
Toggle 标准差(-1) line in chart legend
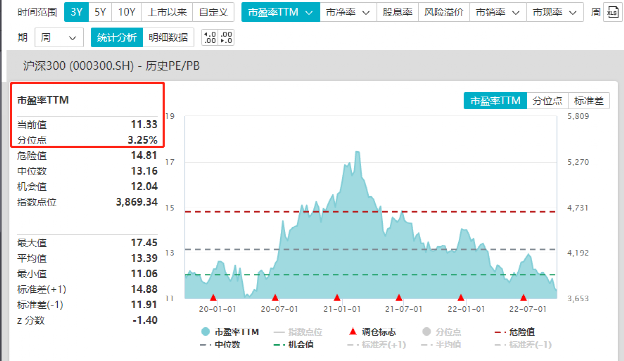coord(523,344)
